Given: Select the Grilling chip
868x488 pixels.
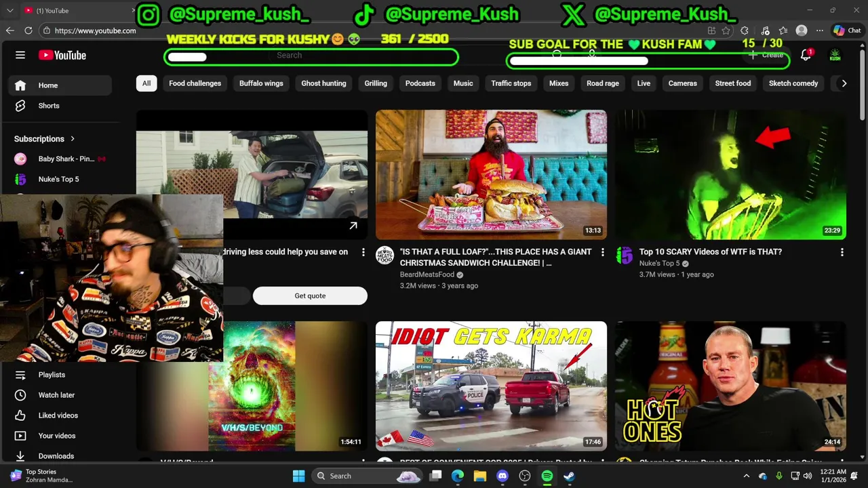Looking at the screenshot, I should point(376,83).
